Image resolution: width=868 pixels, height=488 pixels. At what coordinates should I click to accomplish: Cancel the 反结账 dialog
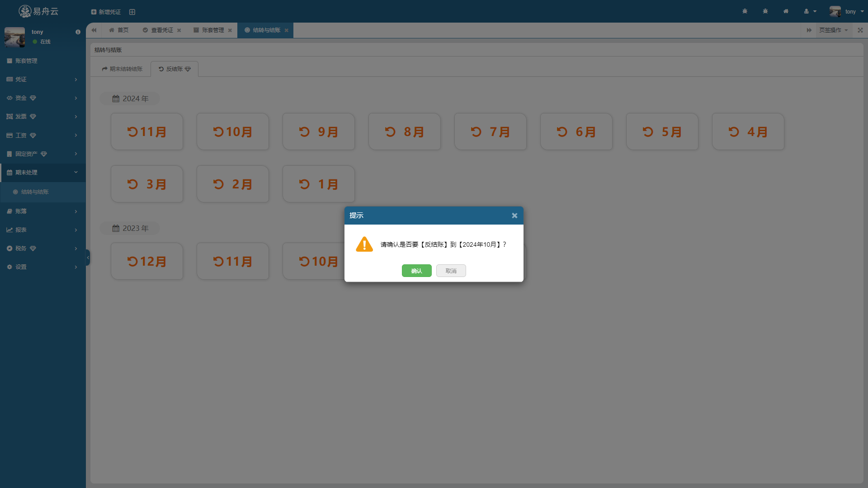(451, 271)
